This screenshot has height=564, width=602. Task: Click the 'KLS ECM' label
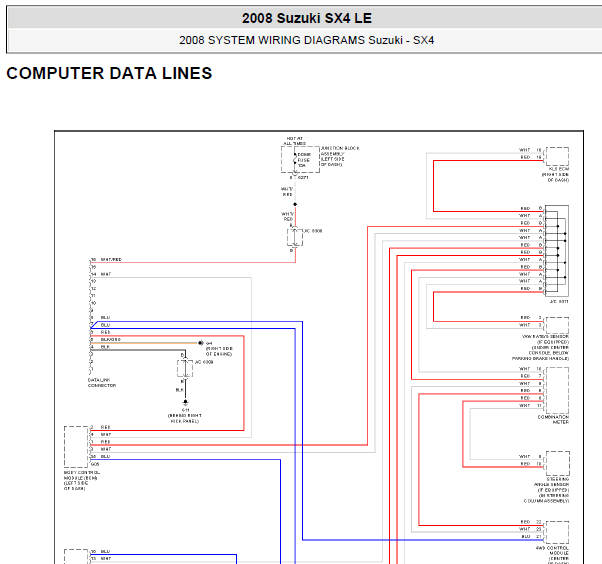tap(559, 169)
